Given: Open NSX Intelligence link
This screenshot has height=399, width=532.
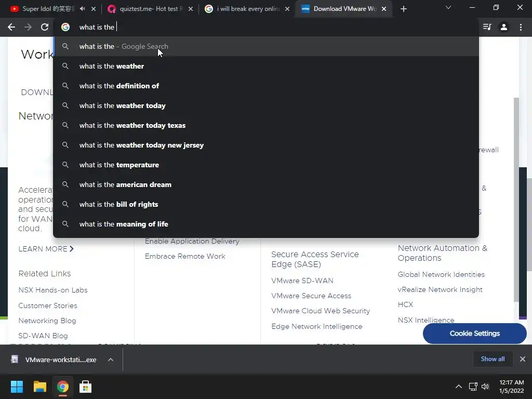Looking at the screenshot, I should point(426,320).
